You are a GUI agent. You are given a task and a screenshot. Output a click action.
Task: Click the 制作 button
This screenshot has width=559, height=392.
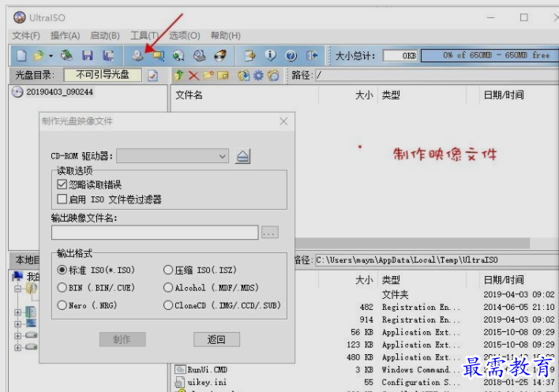point(122,339)
